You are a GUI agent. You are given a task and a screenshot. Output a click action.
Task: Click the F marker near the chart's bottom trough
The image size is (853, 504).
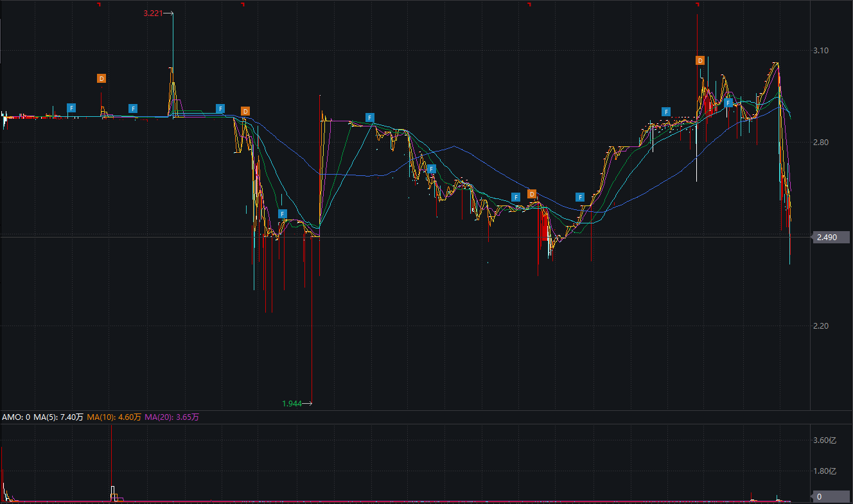point(283,214)
